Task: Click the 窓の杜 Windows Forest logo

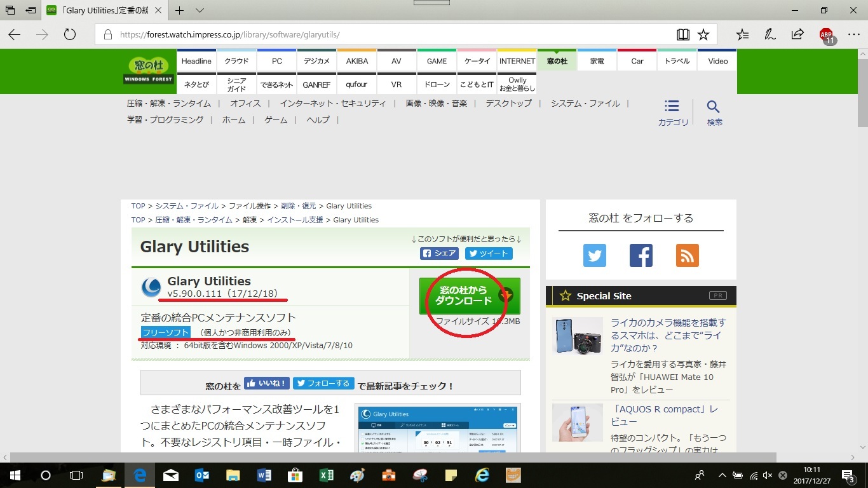Action: click(149, 71)
